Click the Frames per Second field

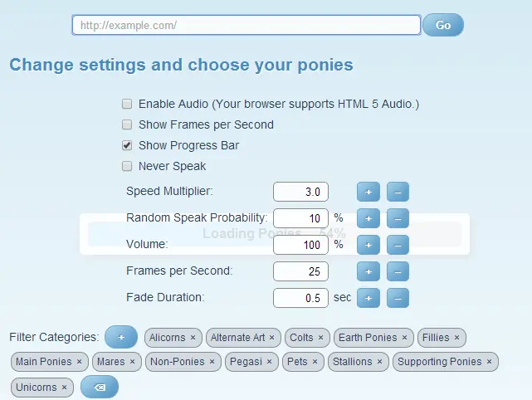coord(300,271)
